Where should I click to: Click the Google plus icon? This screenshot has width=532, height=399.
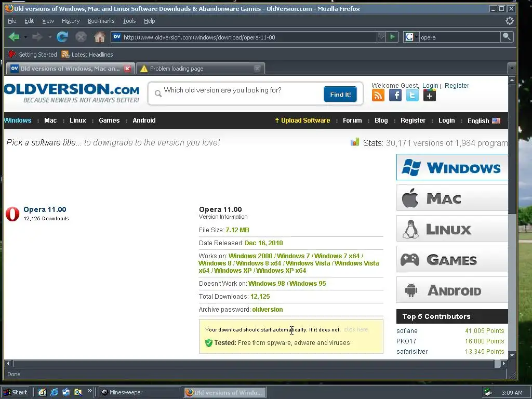[429, 96]
